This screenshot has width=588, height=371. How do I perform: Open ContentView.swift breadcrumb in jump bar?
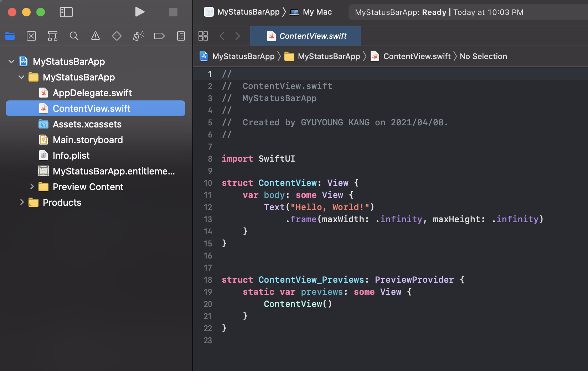pos(411,56)
